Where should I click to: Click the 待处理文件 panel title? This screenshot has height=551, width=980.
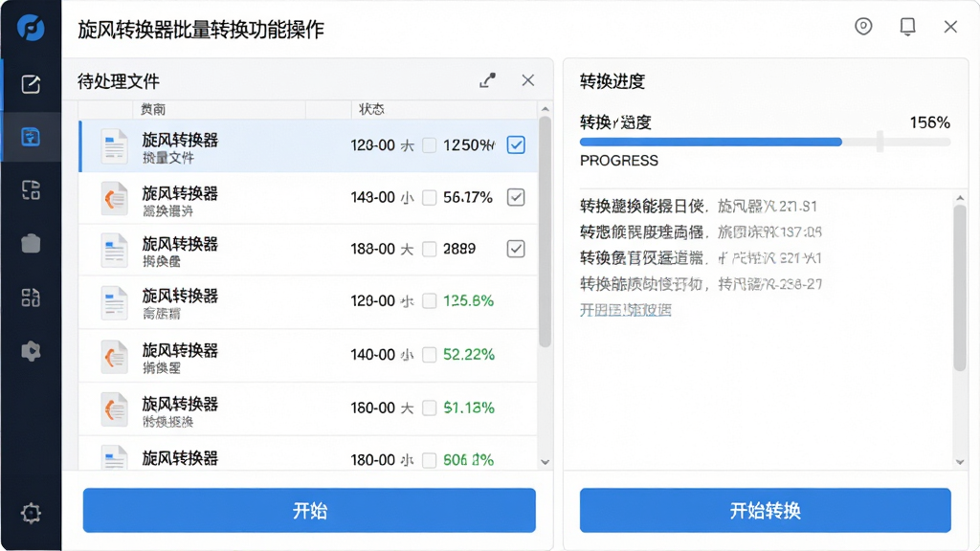(x=119, y=81)
